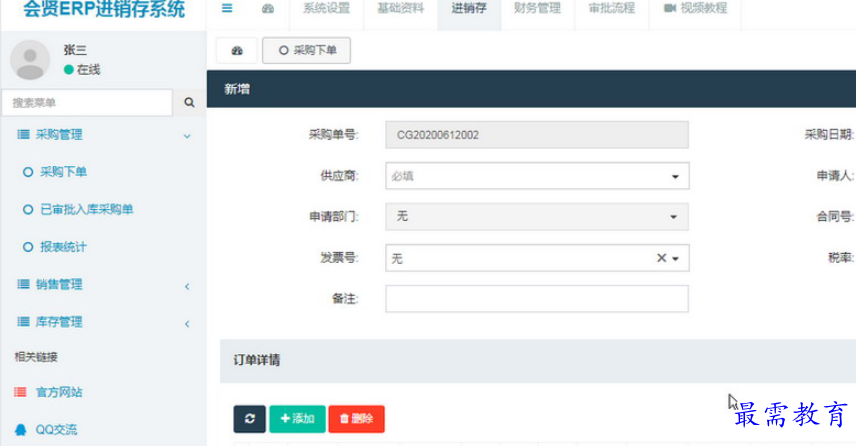The width and height of the screenshot is (856, 446).
Task: Expand the 库存管理 sidebar group
Action: [x=104, y=322]
